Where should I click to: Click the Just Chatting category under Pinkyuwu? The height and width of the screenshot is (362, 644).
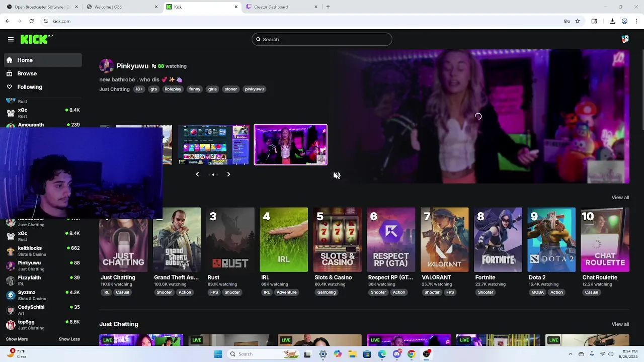click(114, 89)
